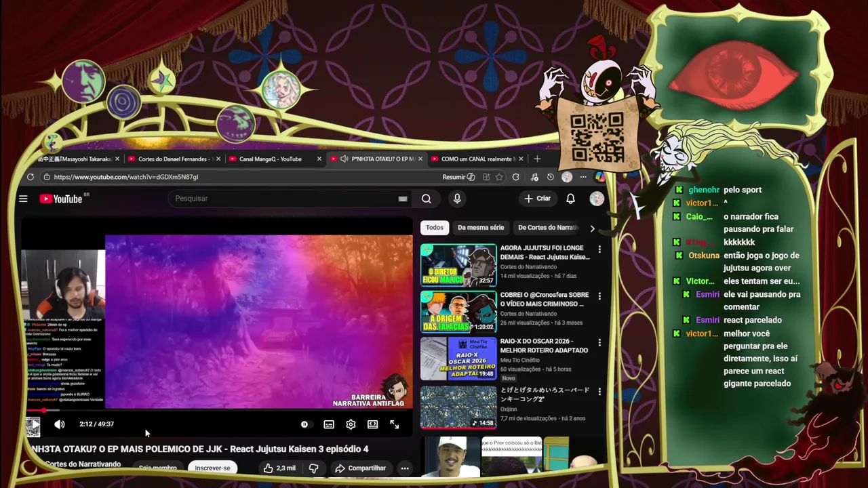This screenshot has width=868, height=488.
Task: Open the 14:58 Oxijinn video thumbnail
Action: (x=458, y=407)
